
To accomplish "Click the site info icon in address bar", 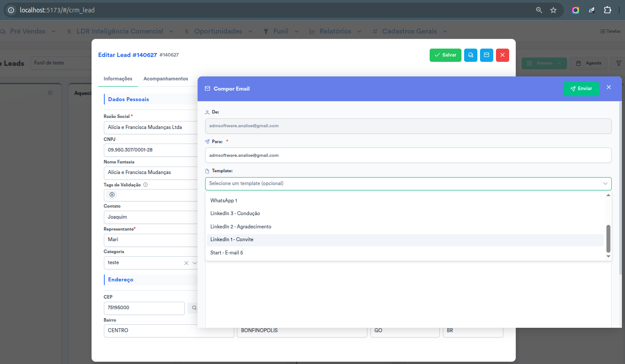I will (x=11, y=10).
